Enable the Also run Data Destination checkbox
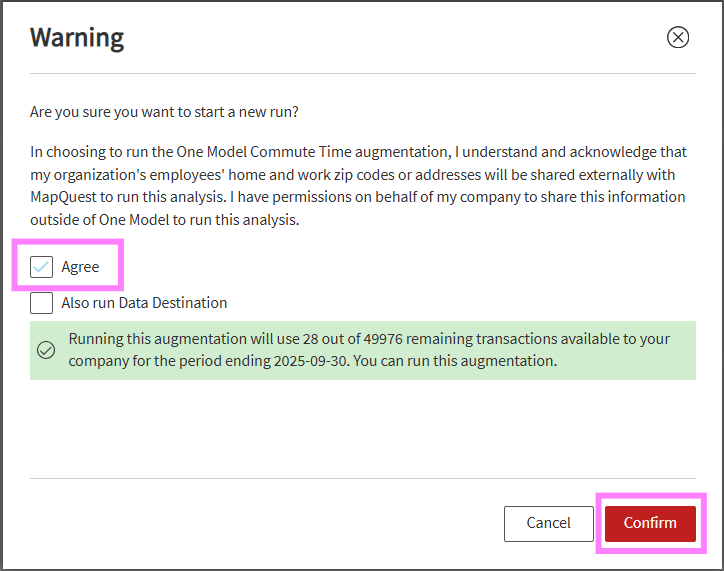The height and width of the screenshot is (571, 724). click(42, 303)
